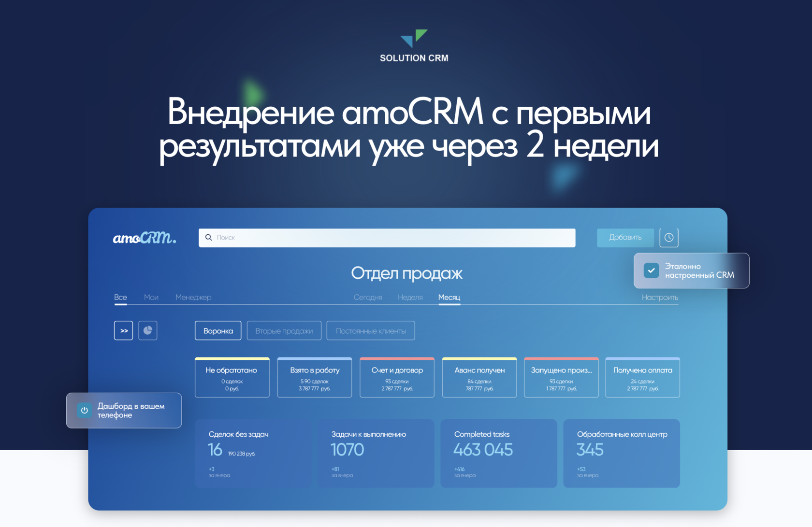Click the Solution CRM logo
This screenshot has height=527, width=812.
pyautogui.click(x=414, y=46)
